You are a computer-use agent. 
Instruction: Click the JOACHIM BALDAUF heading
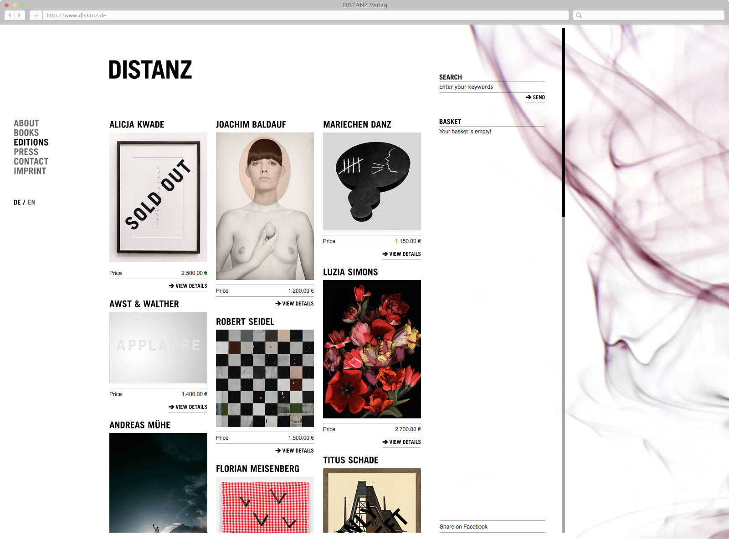click(251, 125)
